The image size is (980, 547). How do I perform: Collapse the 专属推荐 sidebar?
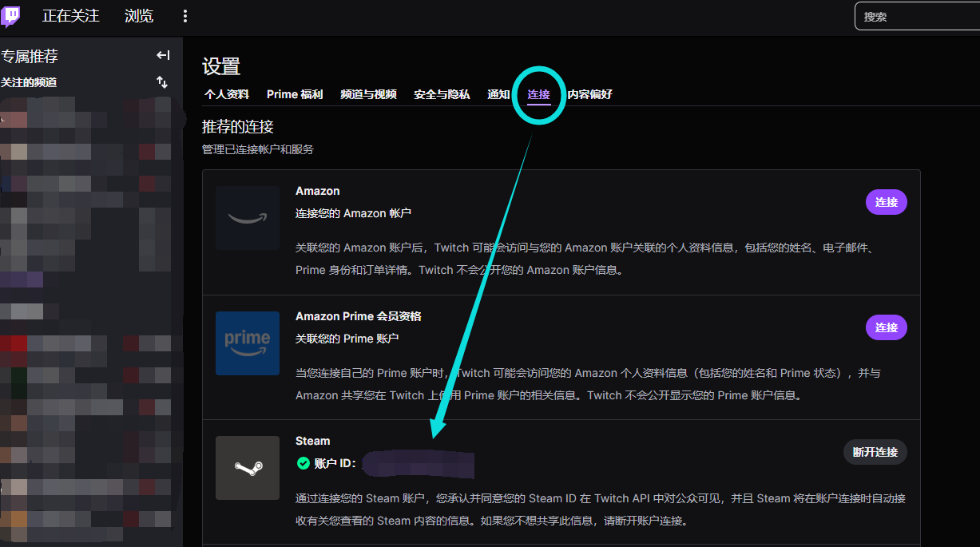coord(163,55)
